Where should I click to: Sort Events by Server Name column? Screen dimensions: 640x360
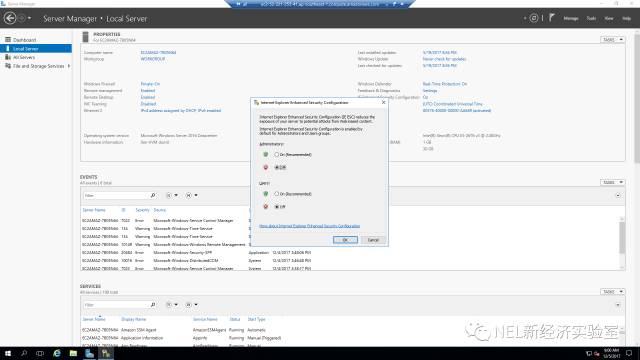point(94,210)
